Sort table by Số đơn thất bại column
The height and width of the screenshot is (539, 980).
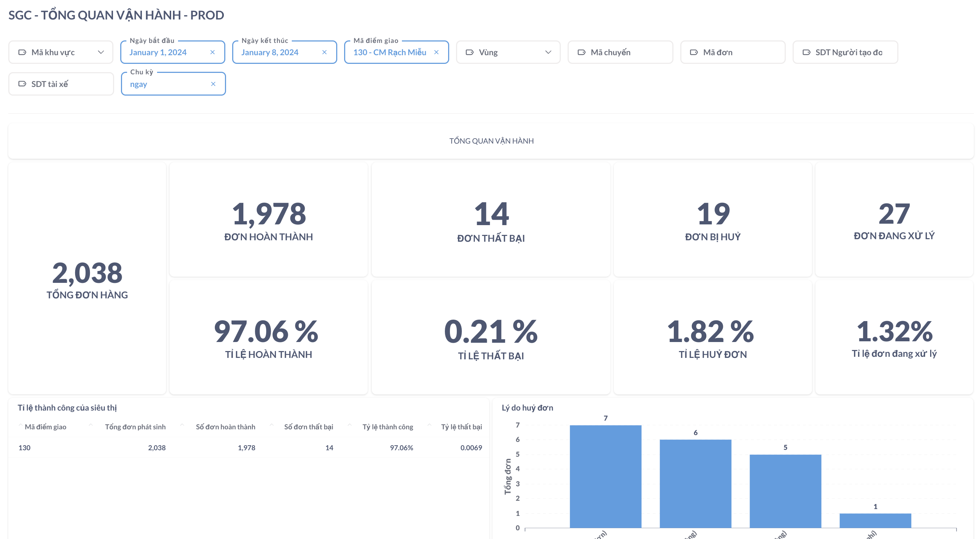(308, 427)
